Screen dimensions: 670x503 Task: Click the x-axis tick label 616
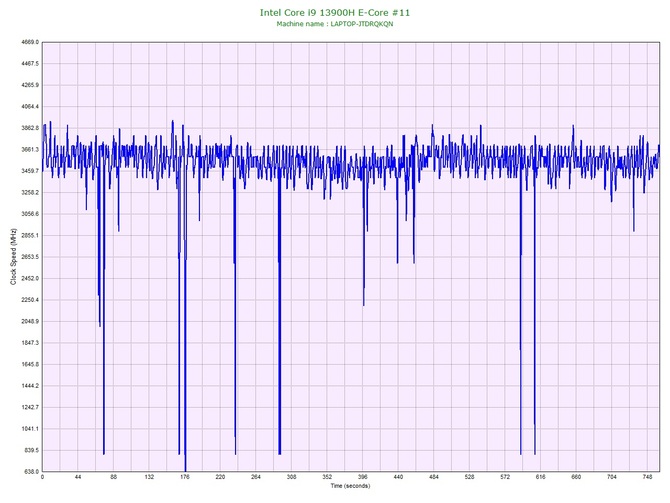point(541,477)
